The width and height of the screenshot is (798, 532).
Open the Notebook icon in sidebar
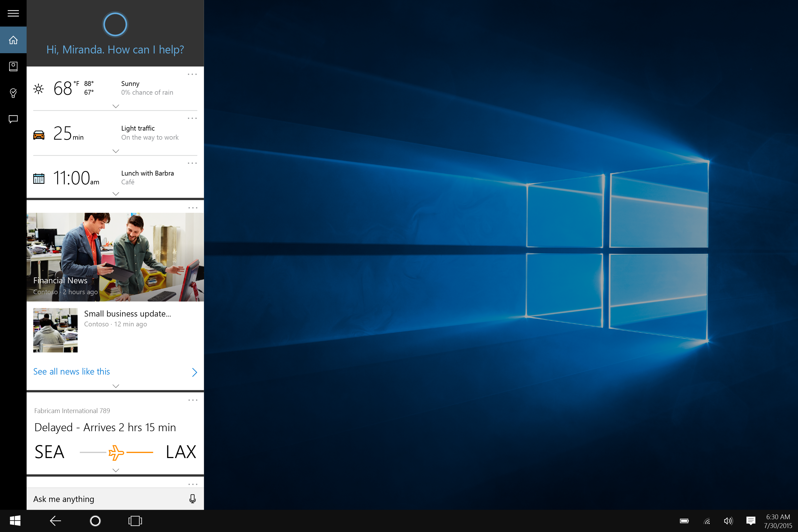click(x=13, y=66)
